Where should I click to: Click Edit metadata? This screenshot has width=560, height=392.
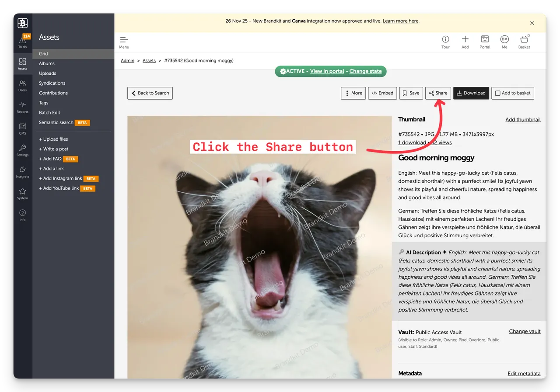pyautogui.click(x=524, y=374)
